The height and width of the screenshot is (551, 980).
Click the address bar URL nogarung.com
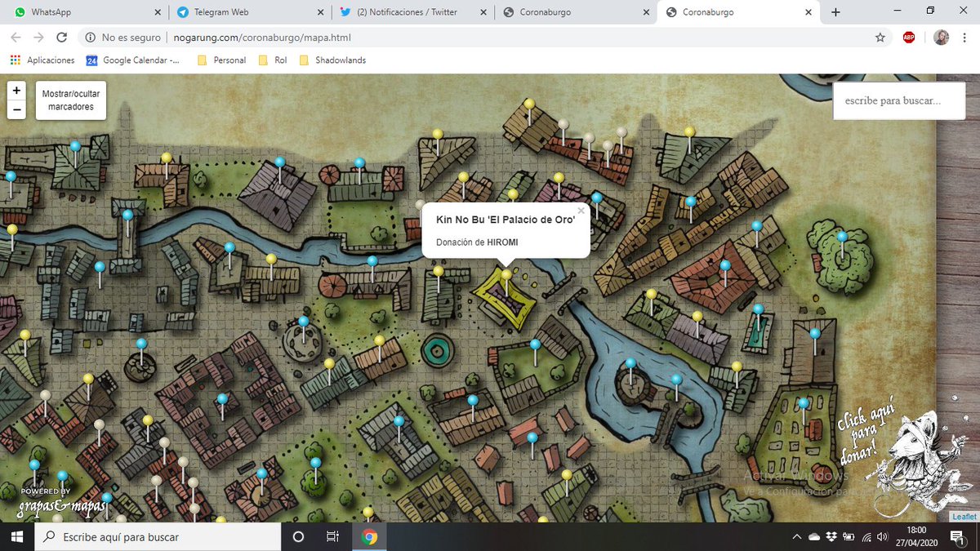coord(262,38)
